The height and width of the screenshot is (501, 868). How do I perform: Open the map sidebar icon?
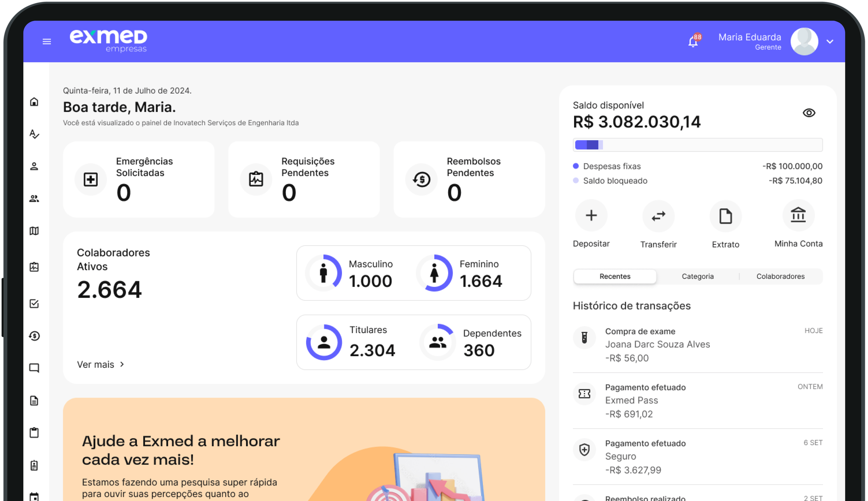pos(34,231)
